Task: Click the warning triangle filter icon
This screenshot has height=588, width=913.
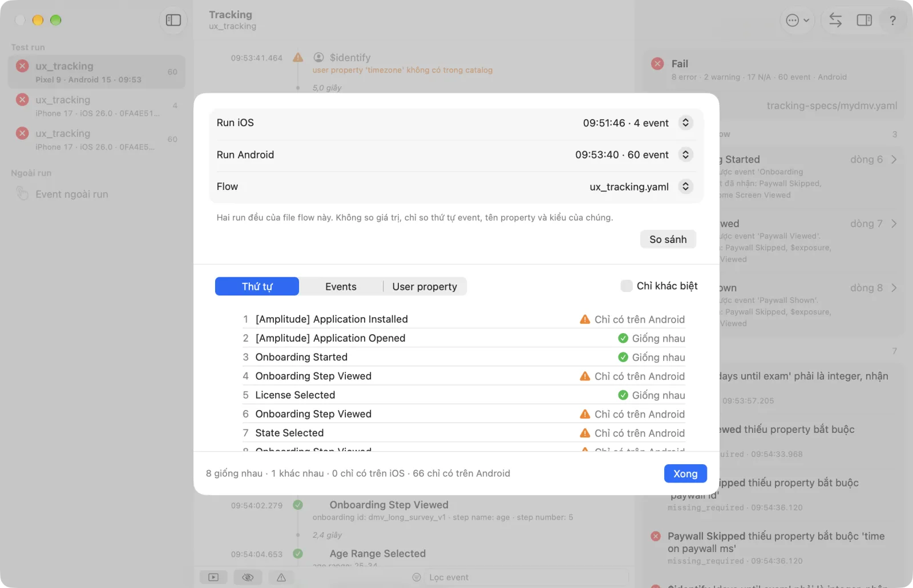Action: pos(281,577)
